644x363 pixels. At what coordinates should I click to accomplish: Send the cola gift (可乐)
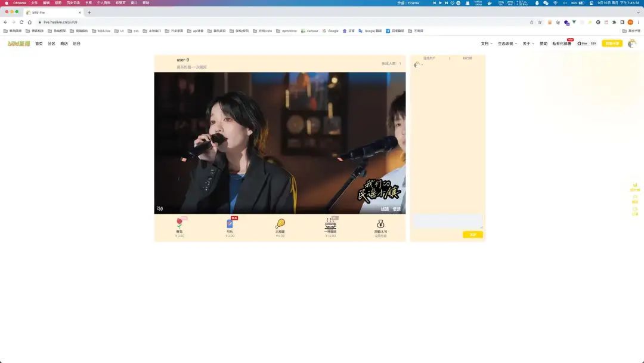pyautogui.click(x=230, y=224)
